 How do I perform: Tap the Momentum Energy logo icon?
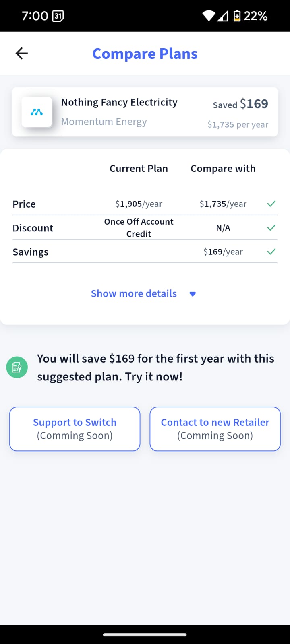37,112
